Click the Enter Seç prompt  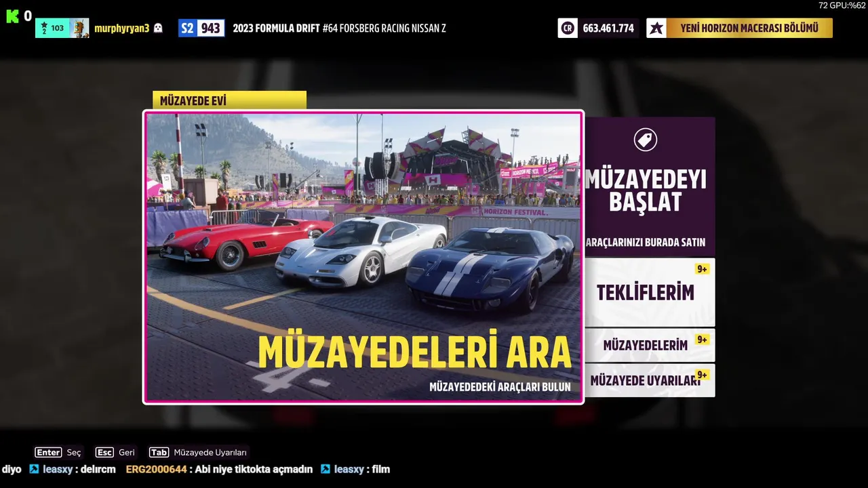[x=58, y=452]
